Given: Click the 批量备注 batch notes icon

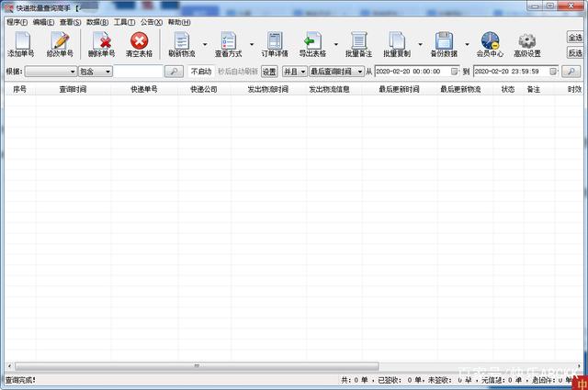Looking at the screenshot, I should pyautogui.click(x=358, y=43).
